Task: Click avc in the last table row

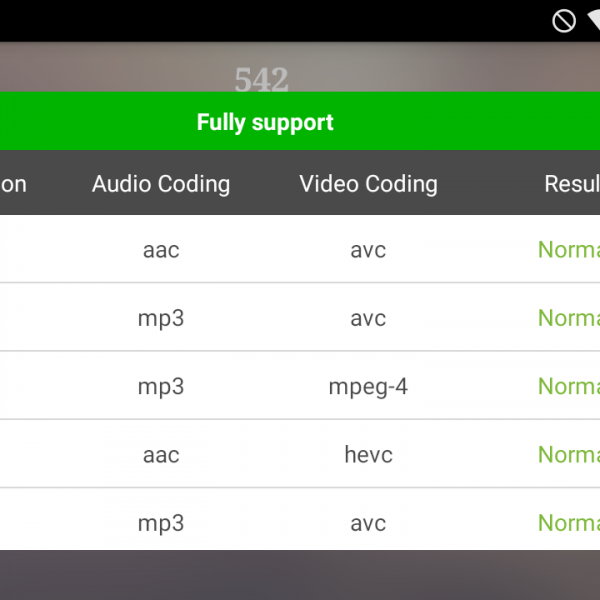Action: [368, 522]
